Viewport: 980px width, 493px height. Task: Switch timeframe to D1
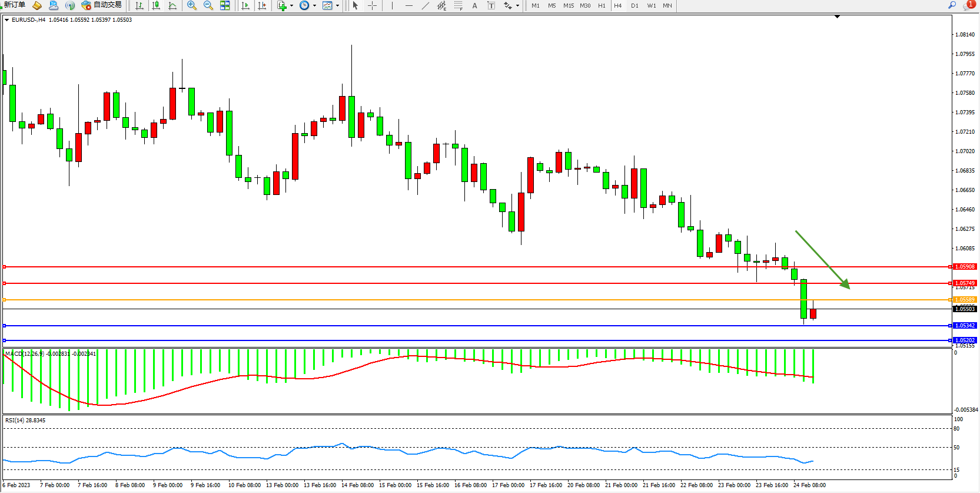[x=634, y=5]
